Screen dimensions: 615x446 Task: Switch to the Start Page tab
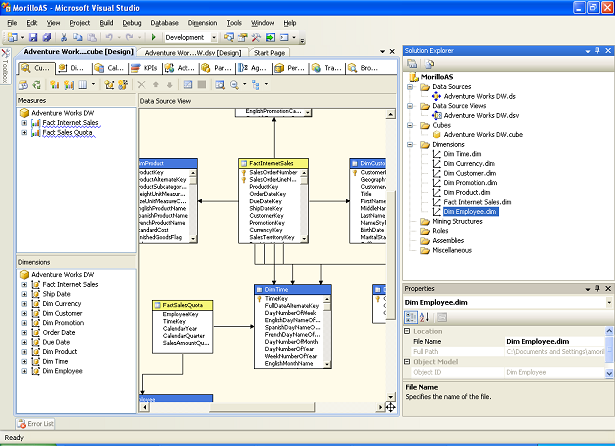pos(269,53)
